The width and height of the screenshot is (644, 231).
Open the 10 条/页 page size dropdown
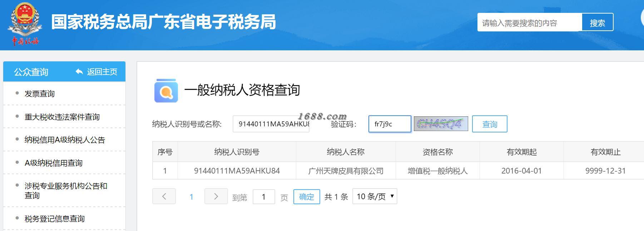coord(375,196)
